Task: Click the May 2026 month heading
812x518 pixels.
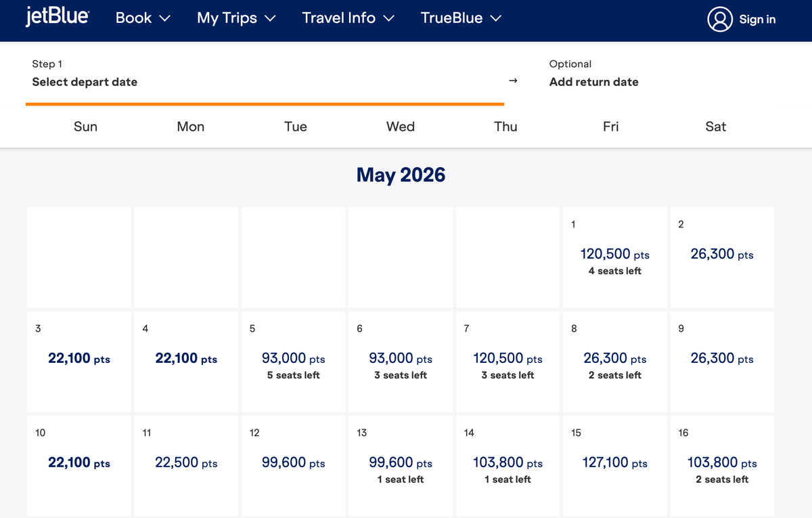Action: [401, 175]
